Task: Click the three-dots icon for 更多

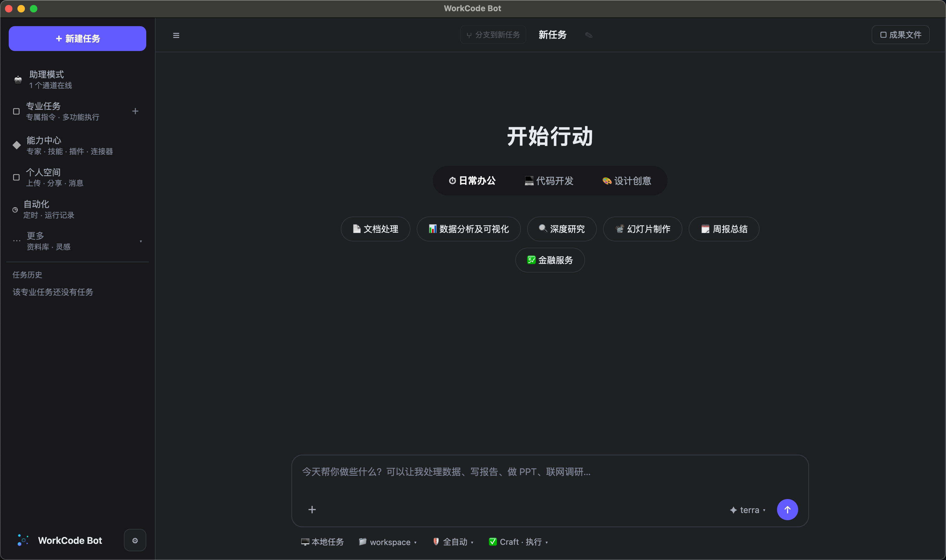Action: pyautogui.click(x=16, y=241)
